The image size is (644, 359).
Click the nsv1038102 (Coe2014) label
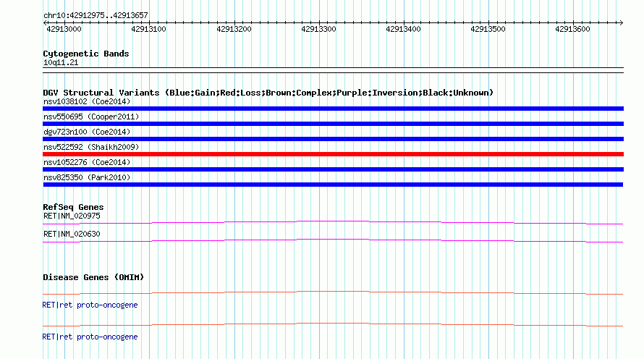coord(87,101)
